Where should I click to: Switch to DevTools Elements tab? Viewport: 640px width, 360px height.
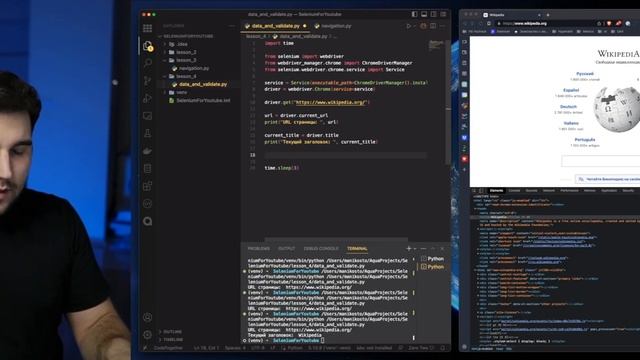(x=496, y=191)
